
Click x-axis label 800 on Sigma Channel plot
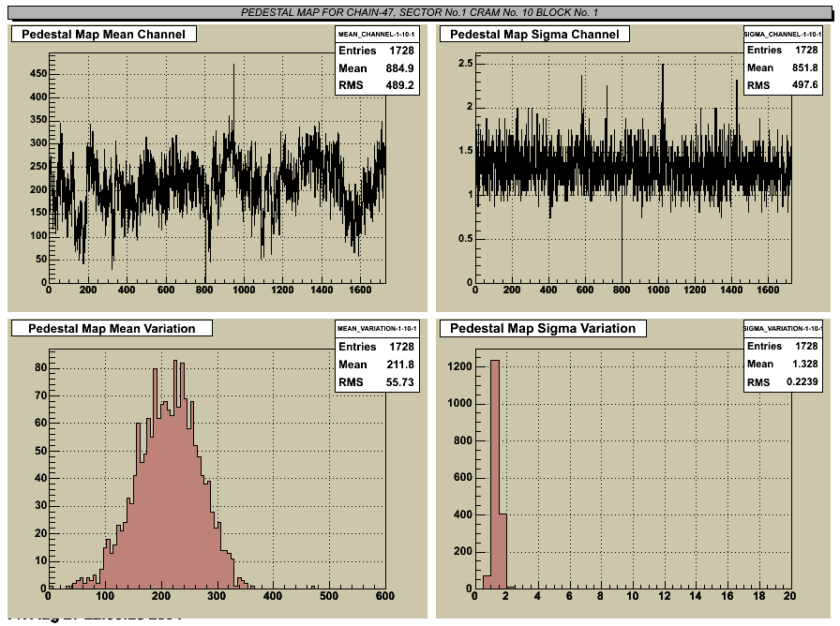tap(622, 290)
